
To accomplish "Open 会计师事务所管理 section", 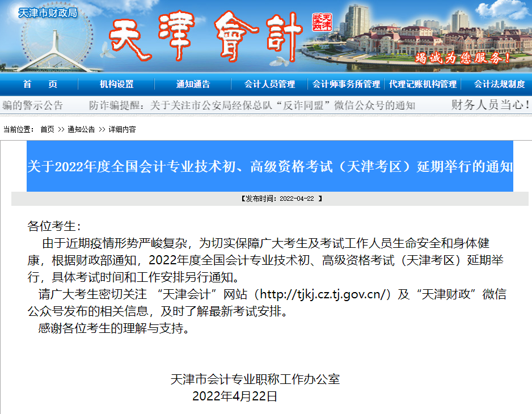I will 346,84.
